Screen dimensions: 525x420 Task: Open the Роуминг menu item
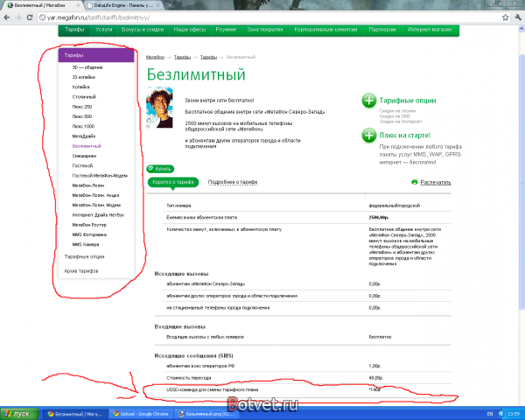(x=226, y=30)
